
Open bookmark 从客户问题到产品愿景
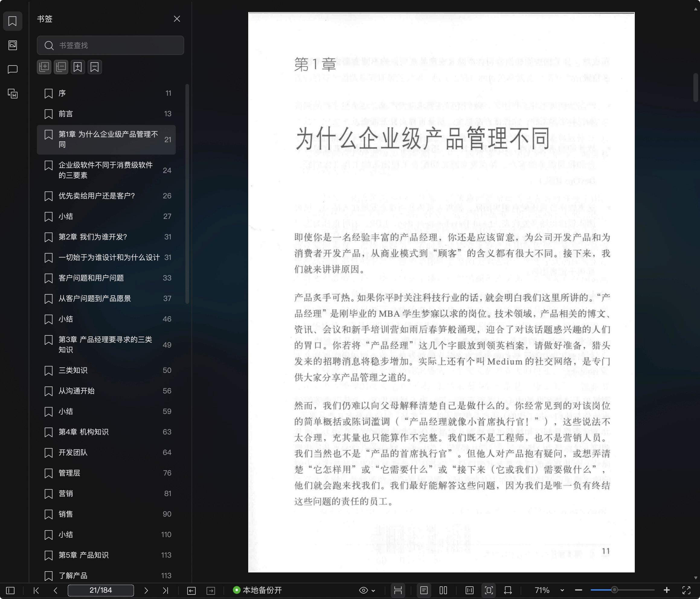106,299
